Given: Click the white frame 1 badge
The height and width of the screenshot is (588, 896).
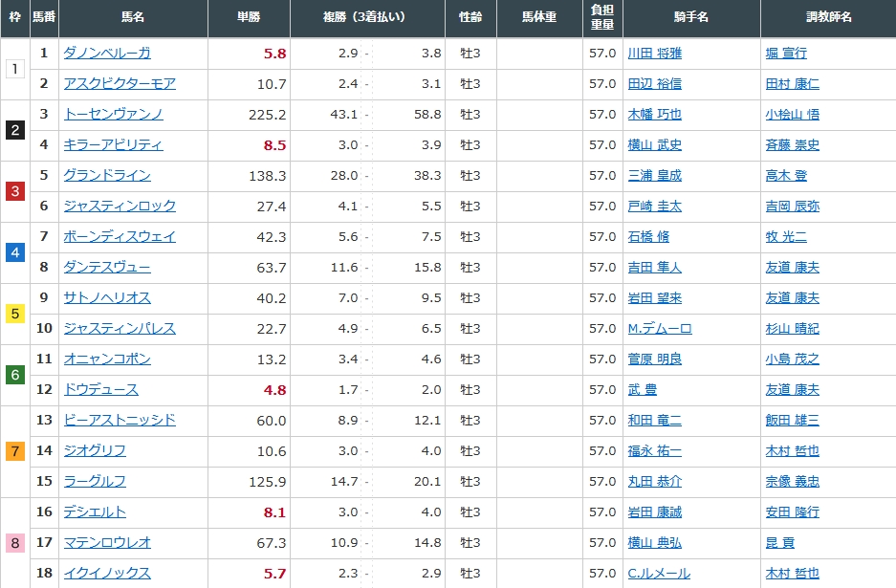Looking at the screenshot, I should click(14, 69).
